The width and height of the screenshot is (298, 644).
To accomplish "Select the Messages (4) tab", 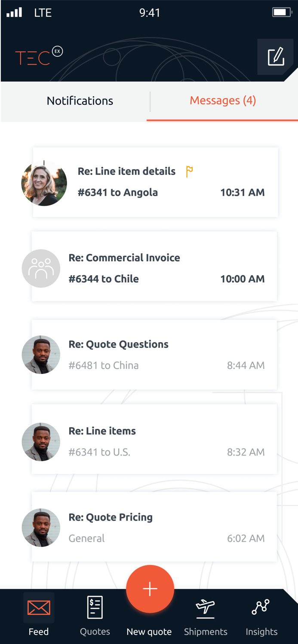I will (x=223, y=101).
